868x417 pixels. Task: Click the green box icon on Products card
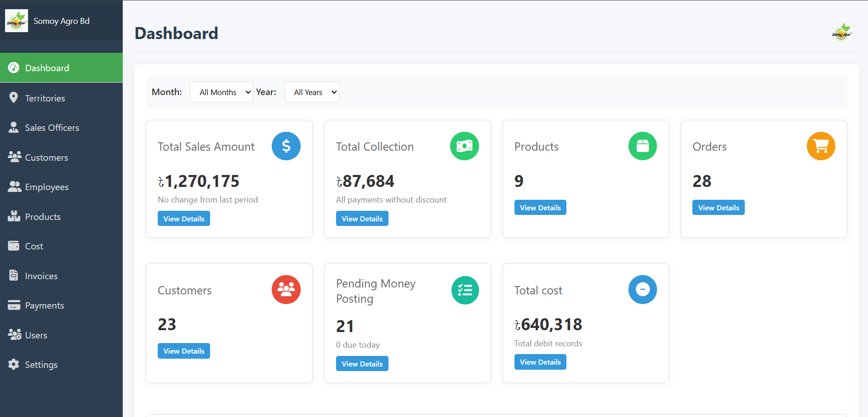click(642, 146)
